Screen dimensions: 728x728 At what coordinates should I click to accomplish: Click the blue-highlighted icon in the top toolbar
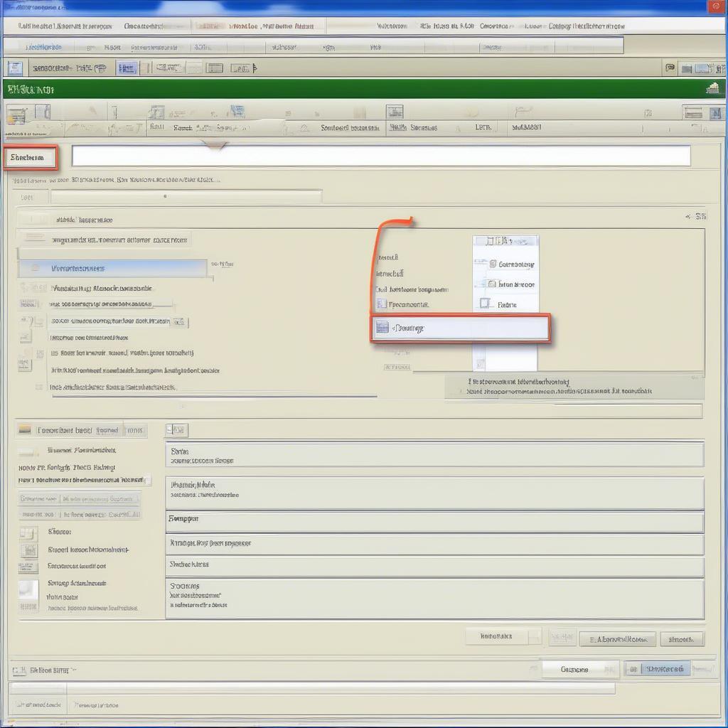127,68
